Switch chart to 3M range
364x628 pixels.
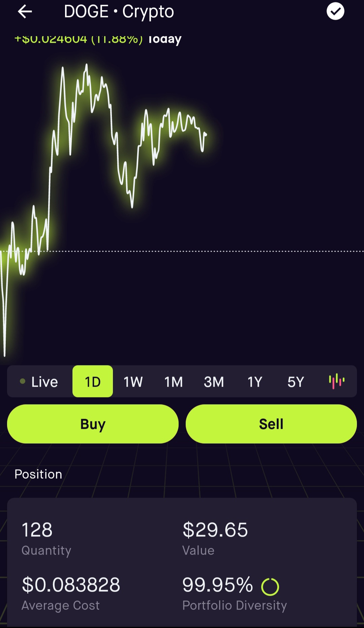point(214,382)
